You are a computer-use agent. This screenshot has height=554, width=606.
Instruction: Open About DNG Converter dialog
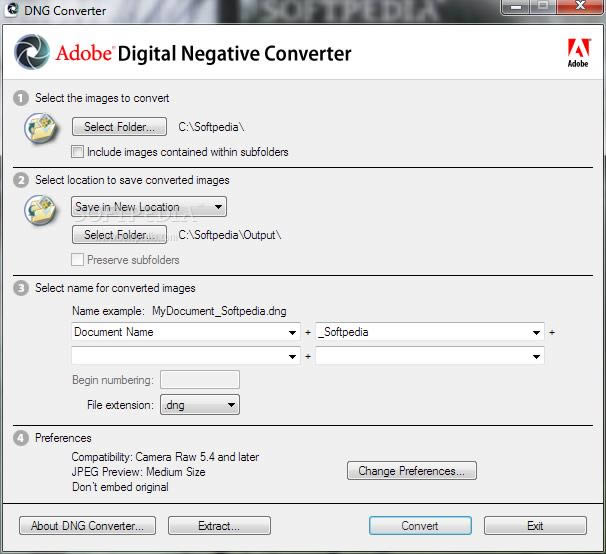[87, 526]
